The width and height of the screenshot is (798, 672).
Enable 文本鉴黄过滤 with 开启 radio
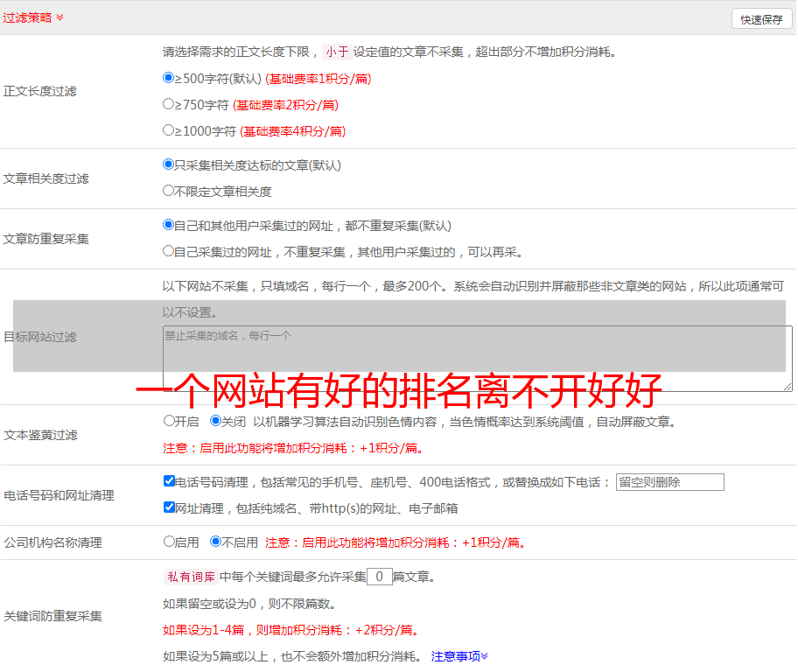coord(170,421)
